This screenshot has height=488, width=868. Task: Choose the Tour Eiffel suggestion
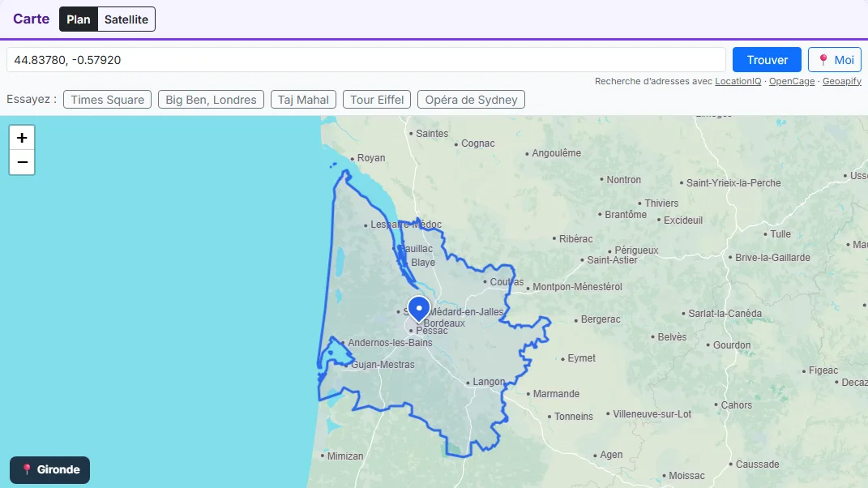pos(377,100)
